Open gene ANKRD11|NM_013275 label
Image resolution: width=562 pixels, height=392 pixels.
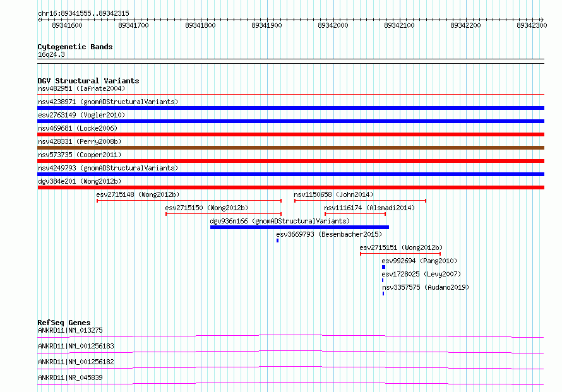tap(70, 330)
